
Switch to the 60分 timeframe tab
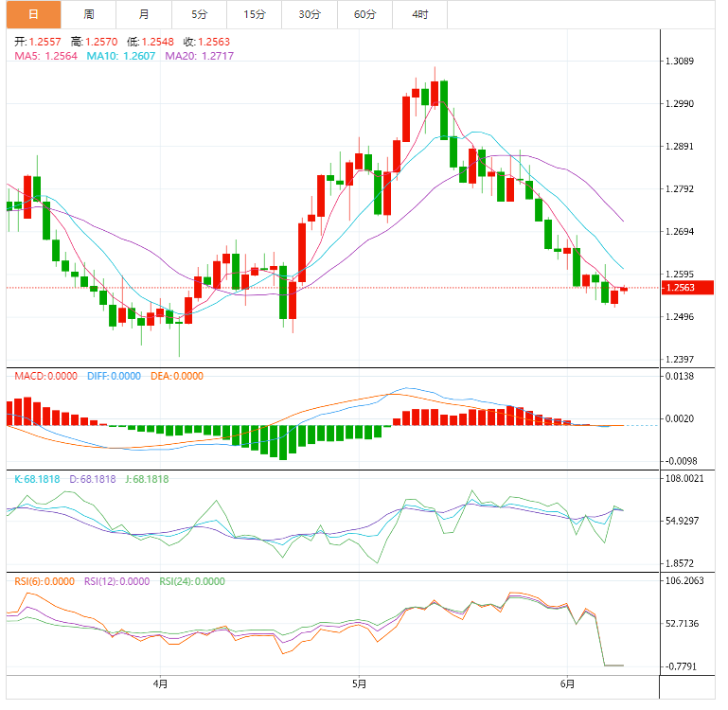click(x=364, y=14)
